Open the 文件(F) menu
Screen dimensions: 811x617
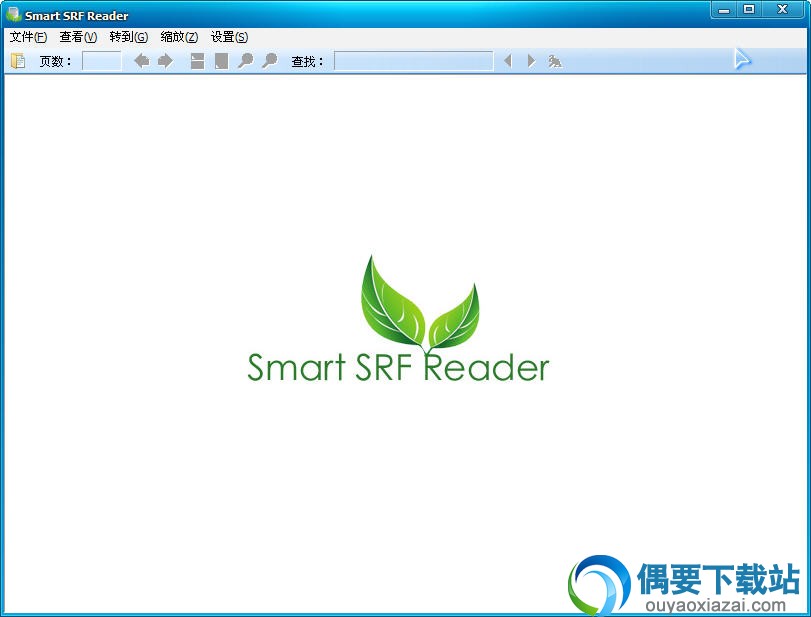tap(28, 37)
